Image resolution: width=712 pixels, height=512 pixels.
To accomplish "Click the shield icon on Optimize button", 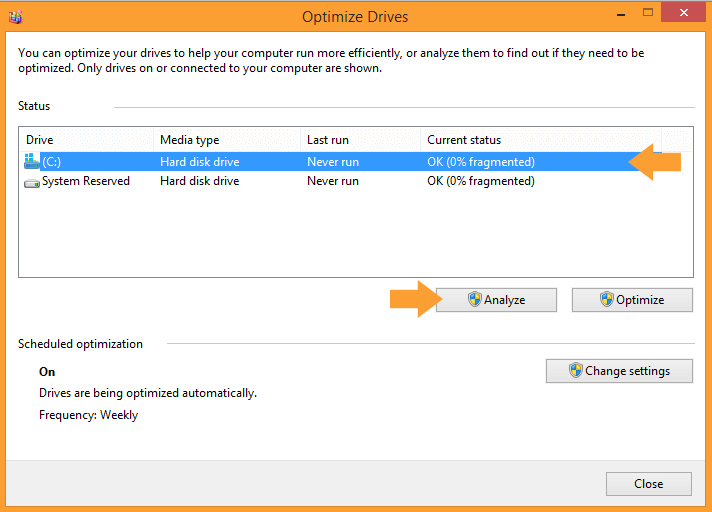I will click(607, 300).
